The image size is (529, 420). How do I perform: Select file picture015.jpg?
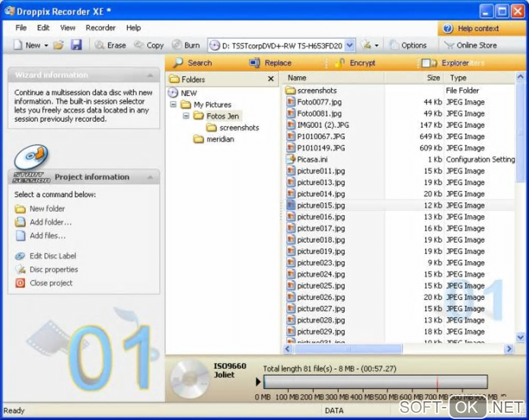coord(316,205)
